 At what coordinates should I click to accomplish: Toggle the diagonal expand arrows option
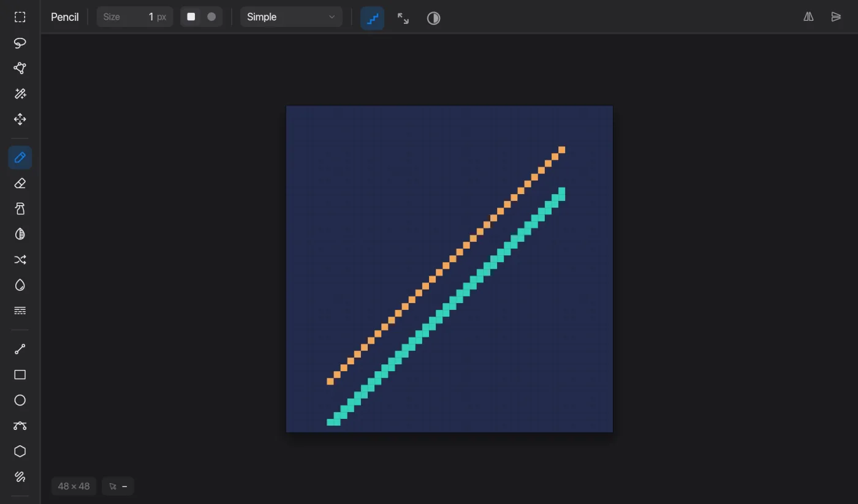pos(403,18)
